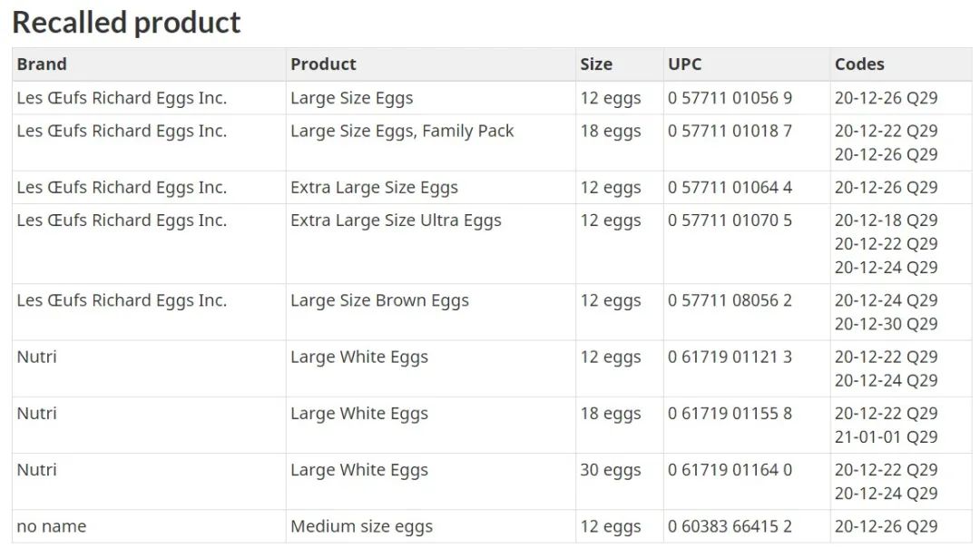
Task: Click the Brand column header
Action: click(x=42, y=64)
